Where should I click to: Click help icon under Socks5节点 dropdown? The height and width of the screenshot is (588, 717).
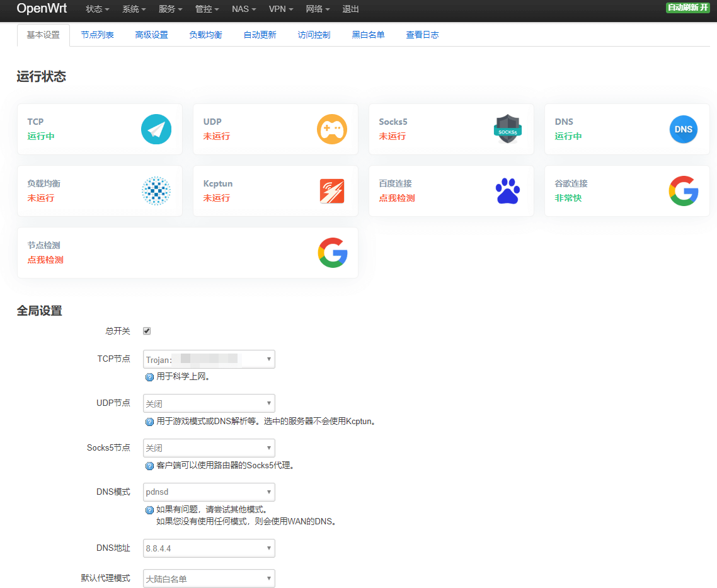tap(149, 466)
